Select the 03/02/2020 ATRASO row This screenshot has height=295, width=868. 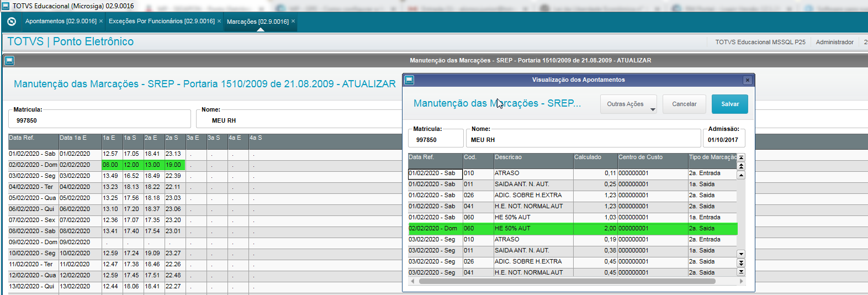coord(573,240)
